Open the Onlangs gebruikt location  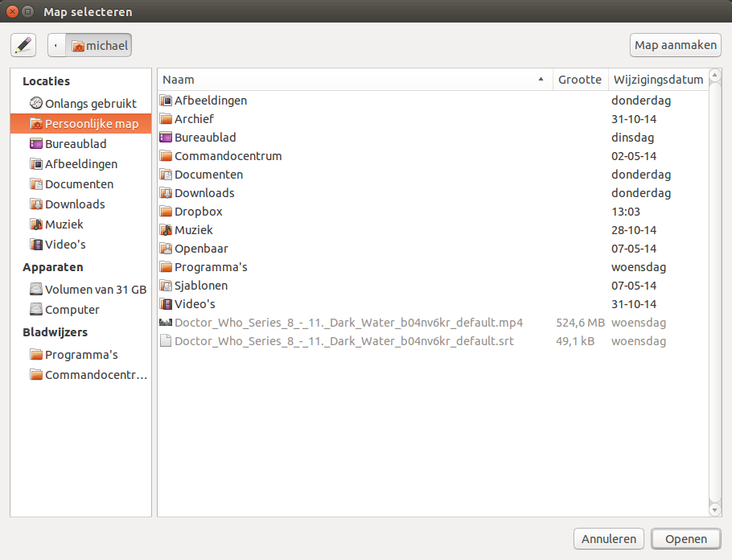coord(90,104)
